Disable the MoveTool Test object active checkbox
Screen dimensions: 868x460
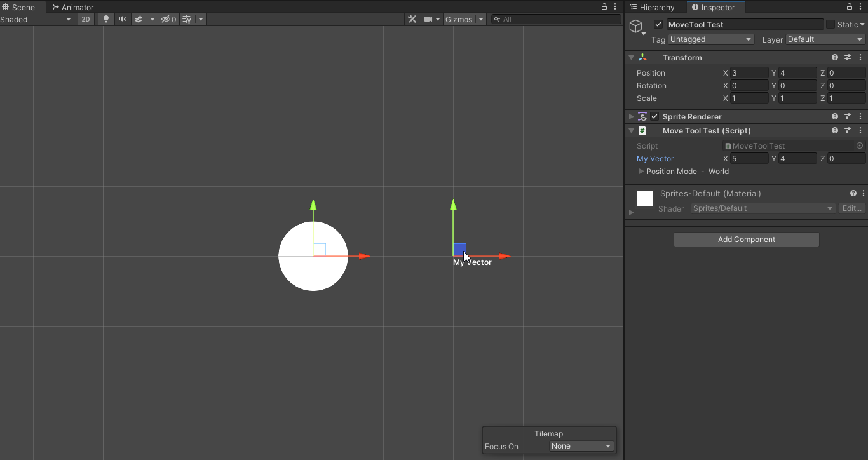point(658,24)
